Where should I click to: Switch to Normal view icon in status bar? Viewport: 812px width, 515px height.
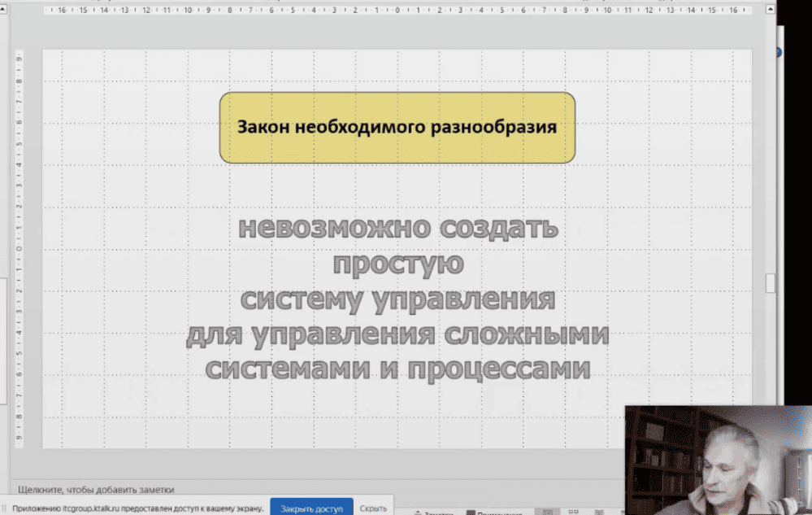(x=548, y=513)
